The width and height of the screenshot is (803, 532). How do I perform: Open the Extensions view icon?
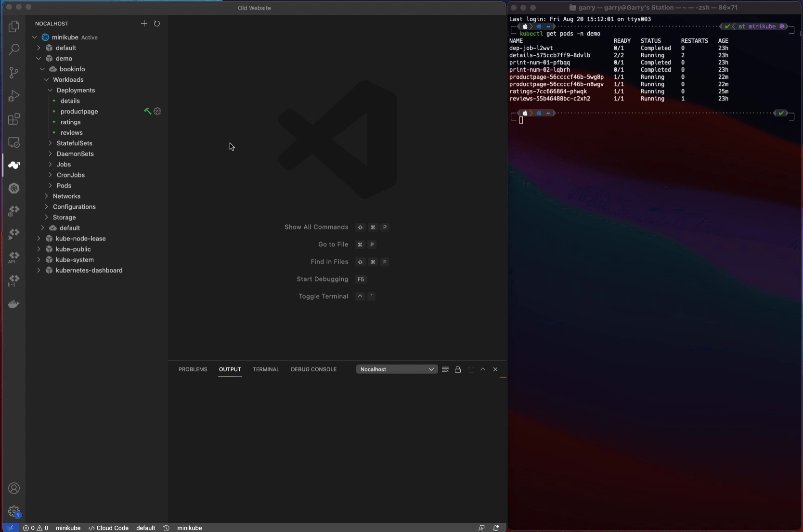[x=14, y=119]
